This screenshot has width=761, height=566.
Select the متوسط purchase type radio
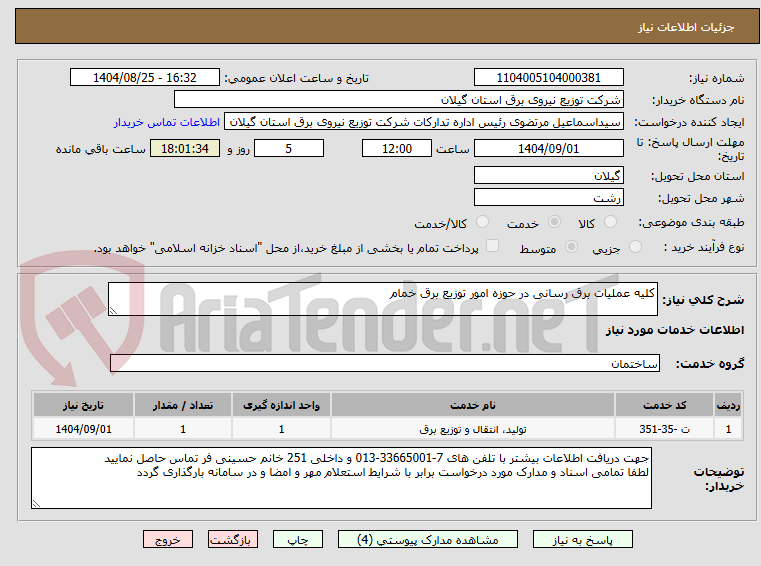[x=572, y=247]
